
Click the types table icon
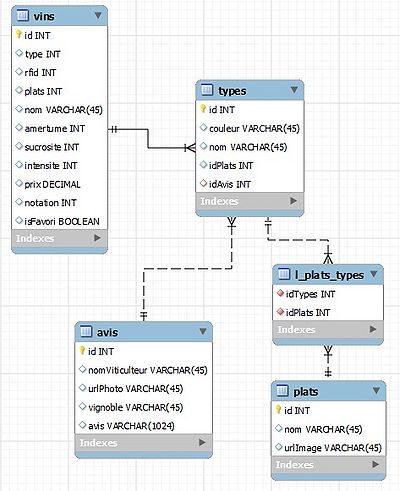point(207,90)
